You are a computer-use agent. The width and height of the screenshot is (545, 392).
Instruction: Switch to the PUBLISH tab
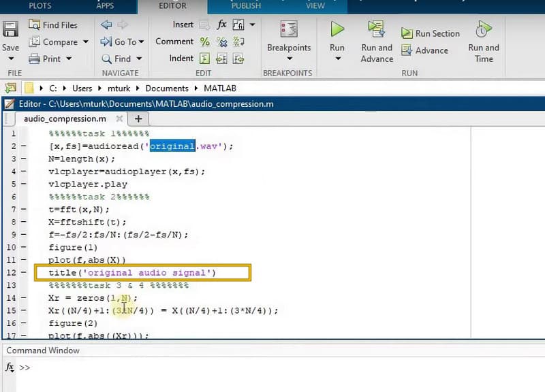click(x=245, y=5)
